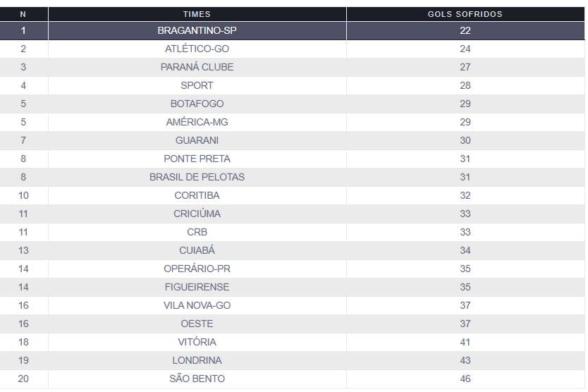The image size is (588, 392).
Task: Select GUARANI in the teams column
Action: coord(197,141)
